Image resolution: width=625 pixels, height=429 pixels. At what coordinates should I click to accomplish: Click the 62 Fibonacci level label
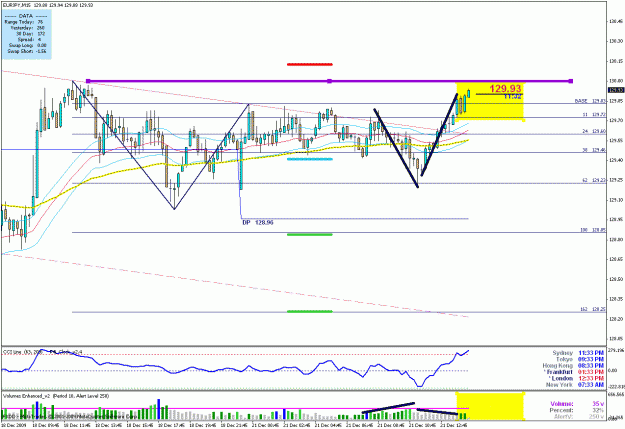pyautogui.click(x=594, y=180)
